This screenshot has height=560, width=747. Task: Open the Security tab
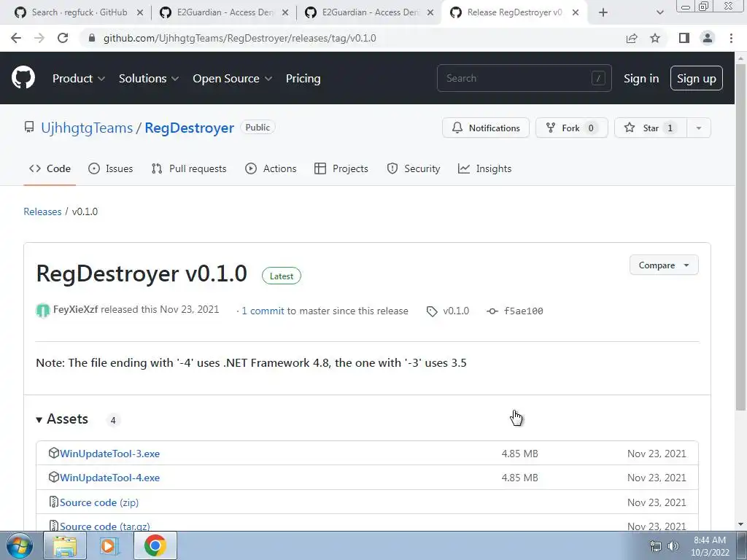coord(414,168)
